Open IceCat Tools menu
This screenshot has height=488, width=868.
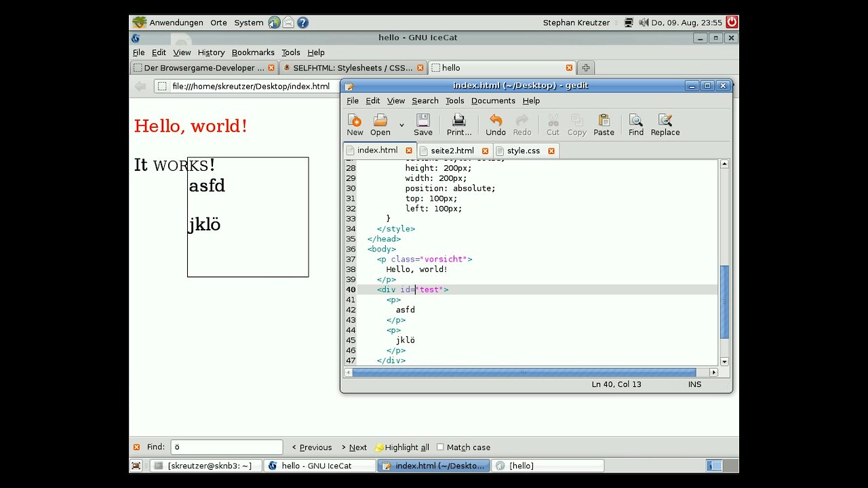tap(291, 52)
